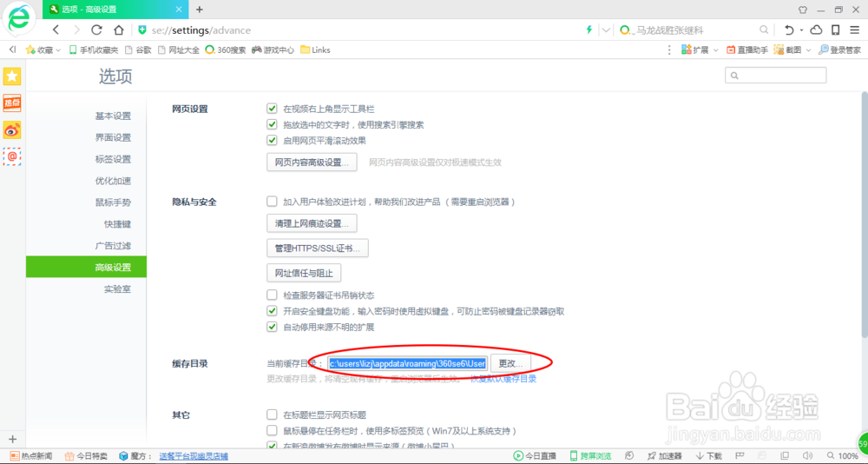The width and height of the screenshot is (868, 464).
Task: Open the skin changer shirt icon
Action: pyautogui.click(x=803, y=10)
